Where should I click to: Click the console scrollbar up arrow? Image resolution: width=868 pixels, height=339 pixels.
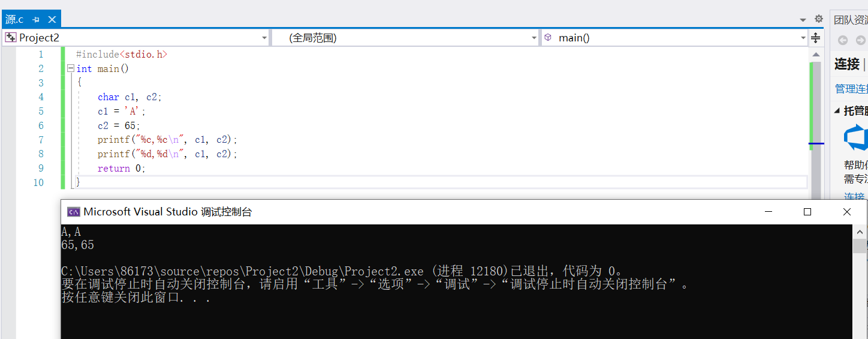pyautogui.click(x=860, y=231)
